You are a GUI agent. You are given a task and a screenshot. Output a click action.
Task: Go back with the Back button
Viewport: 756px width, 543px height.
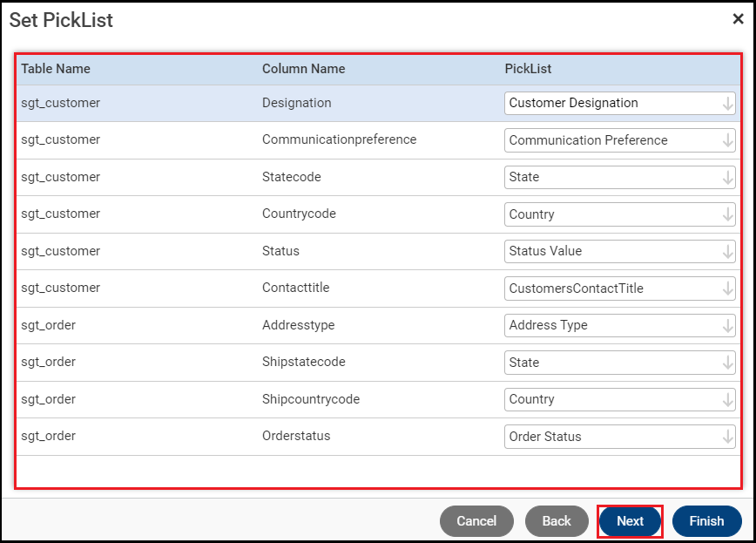tap(557, 521)
